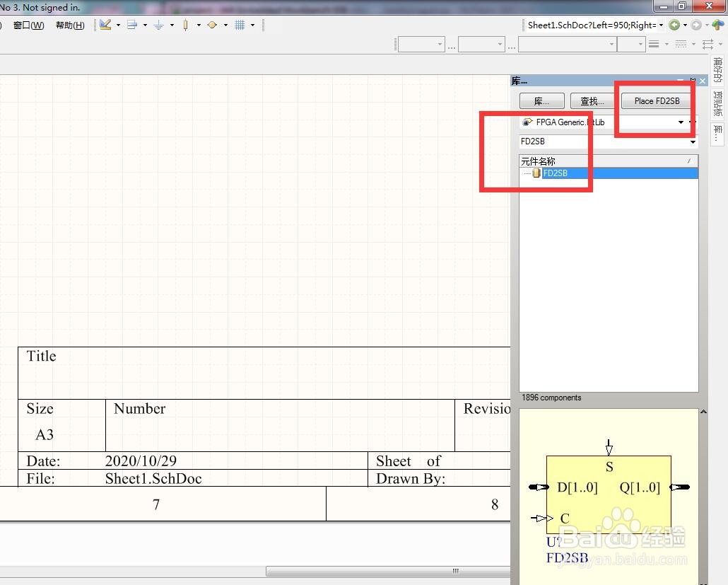The height and width of the screenshot is (585, 728).
Task: Select the drawing utility tools icon
Action: click(105, 25)
